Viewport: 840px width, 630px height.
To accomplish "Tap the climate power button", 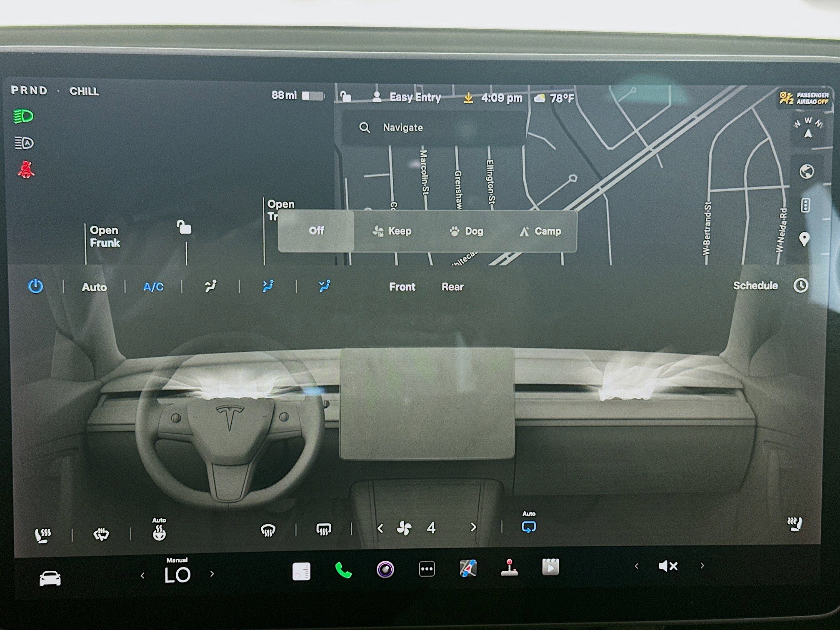I will pos(35,287).
